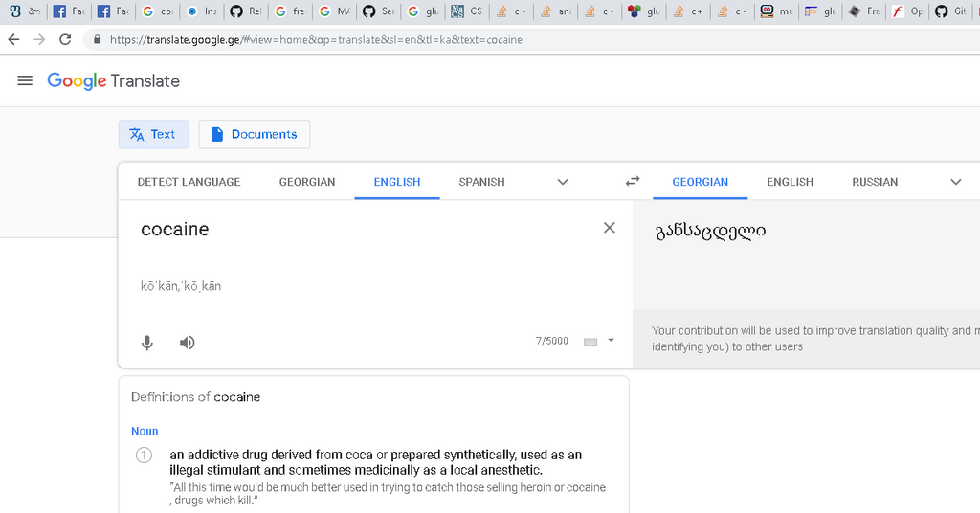This screenshot has width=980, height=513.
Task: Switch to the GitHub 'Rel' tab
Action: (246, 11)
